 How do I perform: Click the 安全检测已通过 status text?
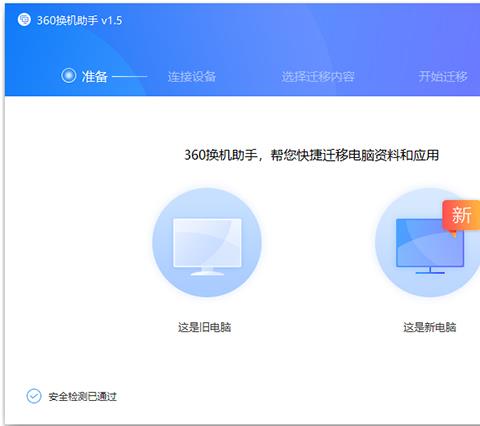[x=82, y=397]
